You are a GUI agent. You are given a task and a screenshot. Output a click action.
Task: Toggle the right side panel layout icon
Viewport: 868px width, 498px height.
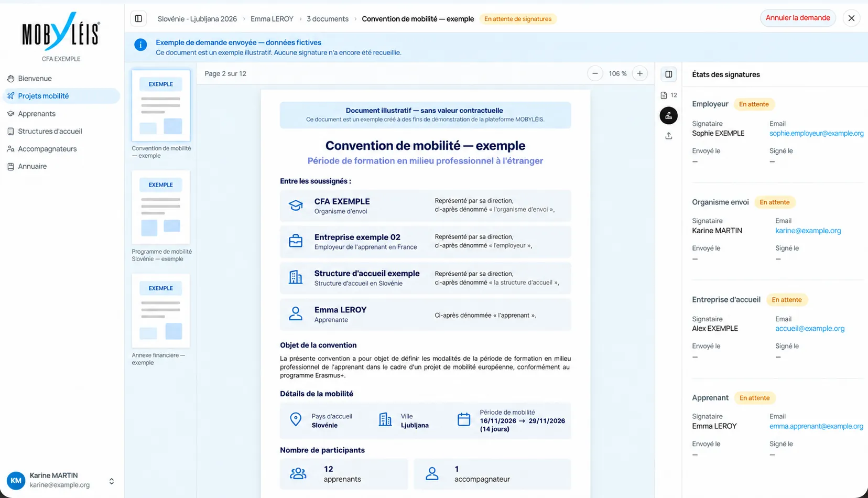coord(669,74)
